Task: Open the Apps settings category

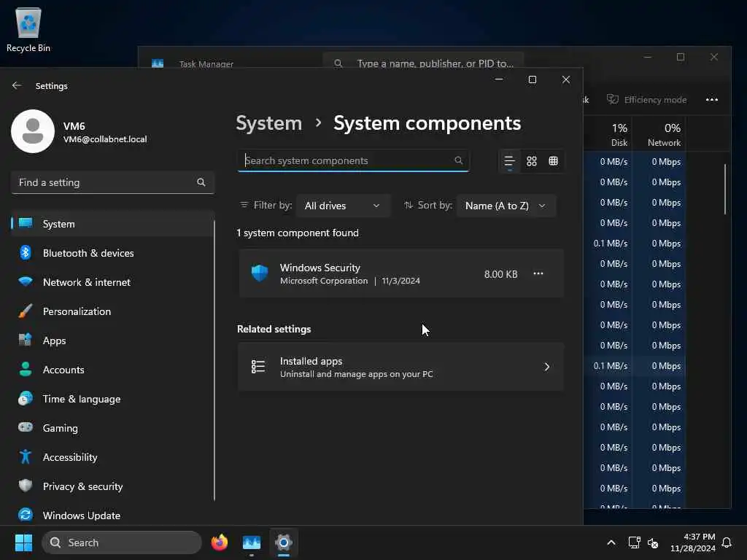Action: pyautogui.click(x=112, y=341)
